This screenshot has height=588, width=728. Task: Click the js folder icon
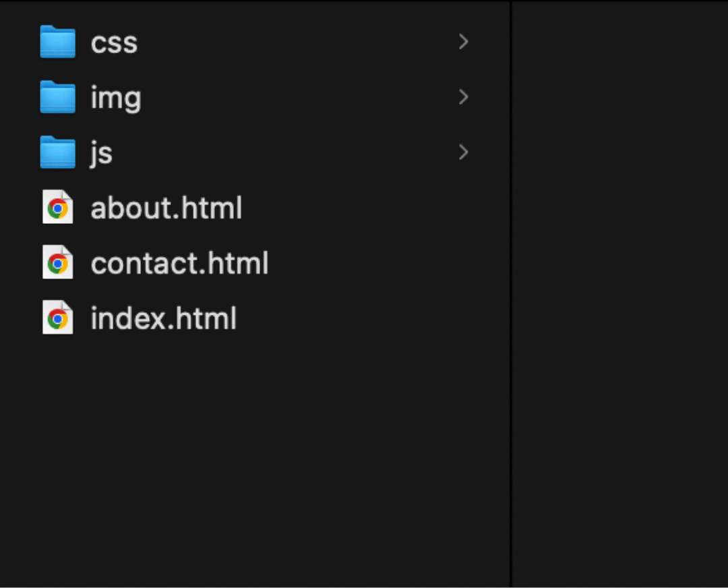(x=57, y=152)
